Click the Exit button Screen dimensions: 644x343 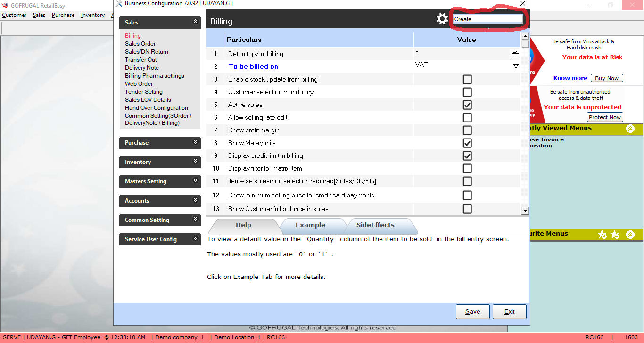pyautogui.click(x=510, y=311)
